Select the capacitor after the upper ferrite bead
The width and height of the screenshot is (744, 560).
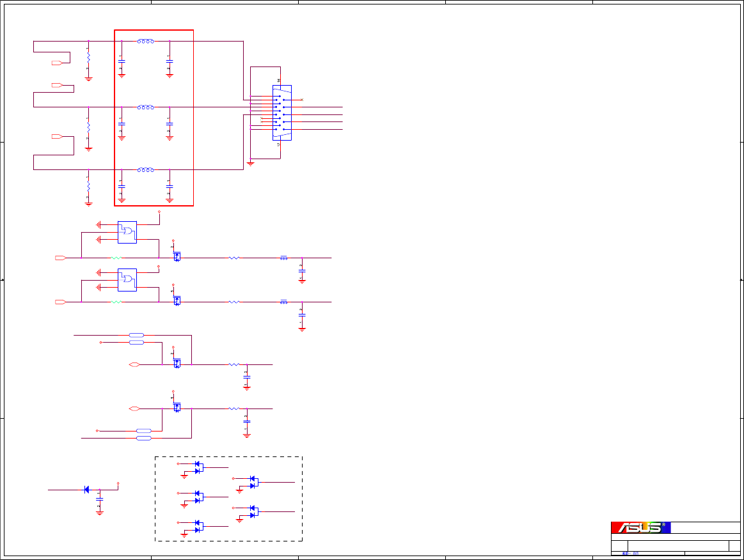302,271
